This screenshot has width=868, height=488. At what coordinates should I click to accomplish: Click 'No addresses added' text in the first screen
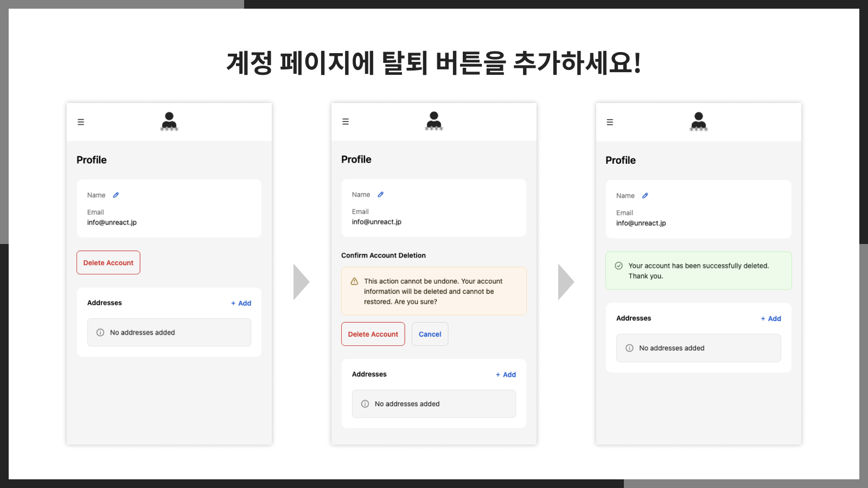point(143,332)
